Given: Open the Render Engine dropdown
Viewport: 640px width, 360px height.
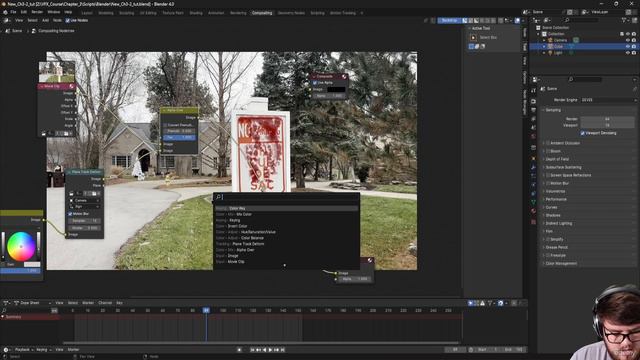Looking at the screenshot, I should pyautogui.click(x=608, y=100).
